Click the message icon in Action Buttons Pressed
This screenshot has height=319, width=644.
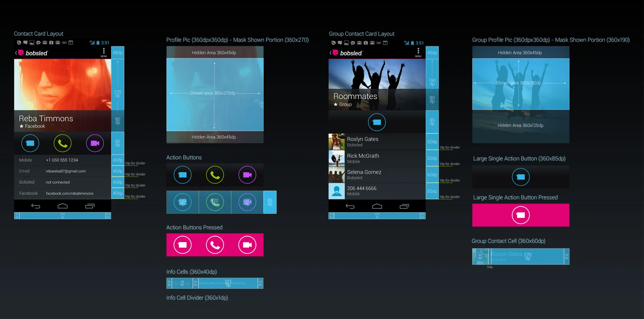point(182,245)
